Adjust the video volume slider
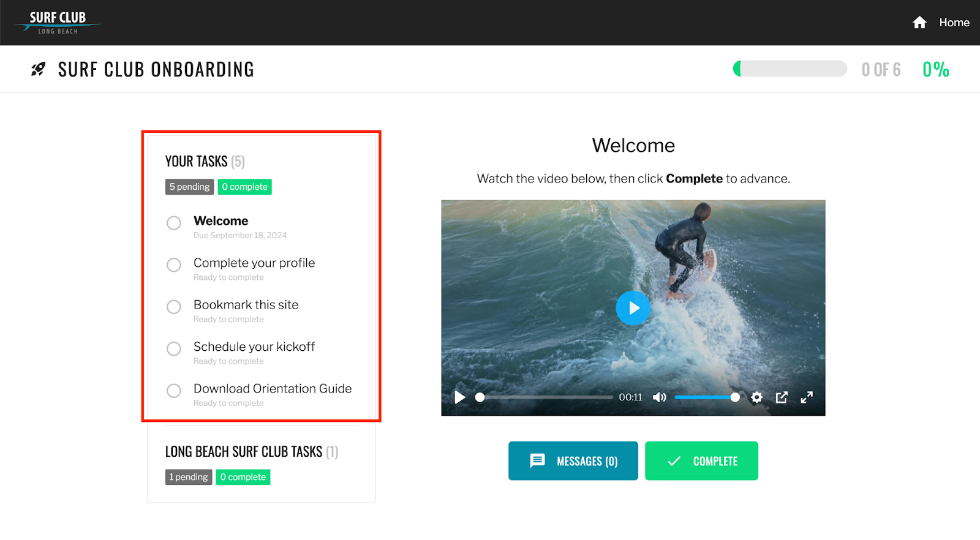This screenshot has height=540, width=980. (707, 397)
